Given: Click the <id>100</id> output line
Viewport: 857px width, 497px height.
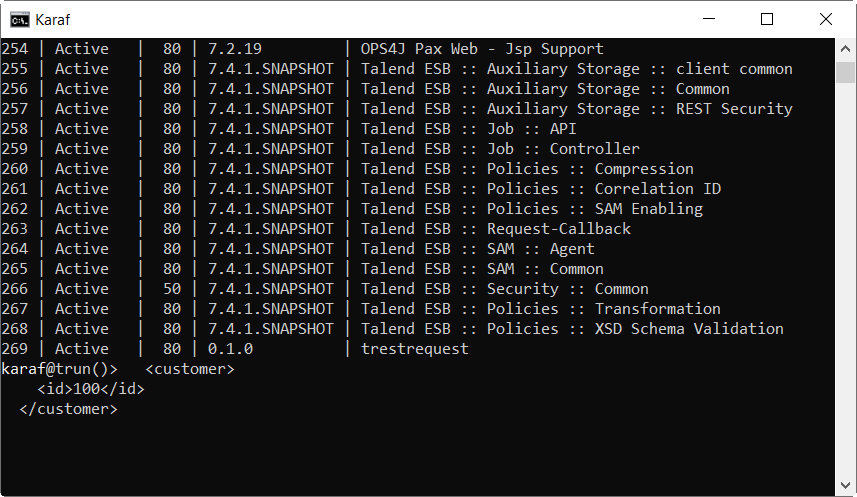Looking at the screenshot, I should [91, 389].
